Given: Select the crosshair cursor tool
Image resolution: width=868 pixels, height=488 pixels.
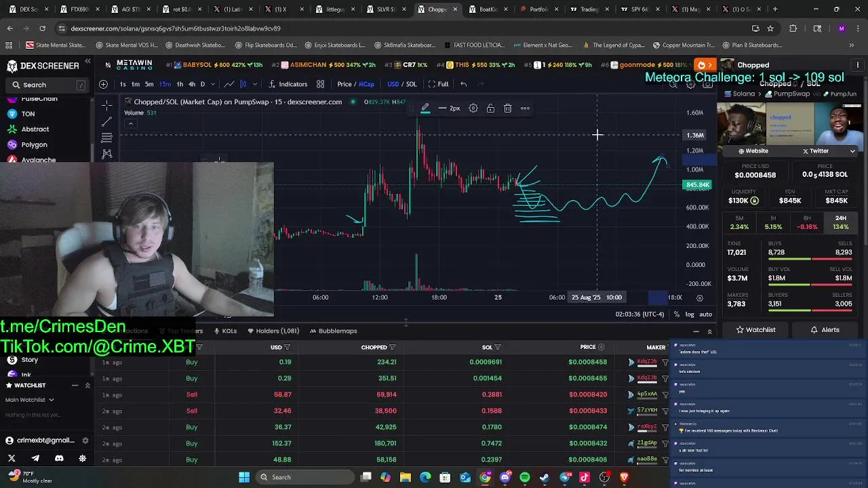Looking at the screenshot, I should pyautogui.click(x=106, y=105).
